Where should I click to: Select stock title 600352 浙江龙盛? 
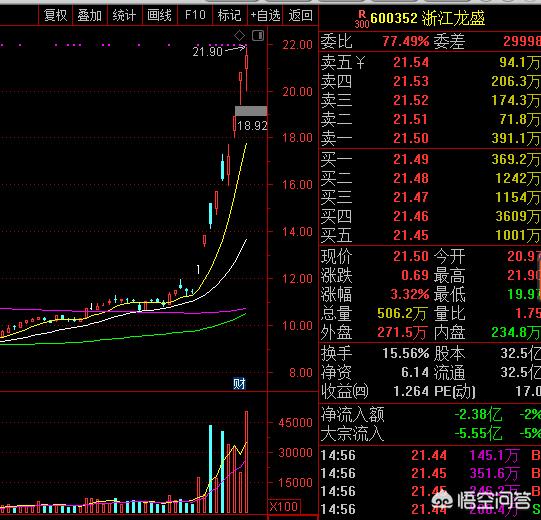point(427,18)
